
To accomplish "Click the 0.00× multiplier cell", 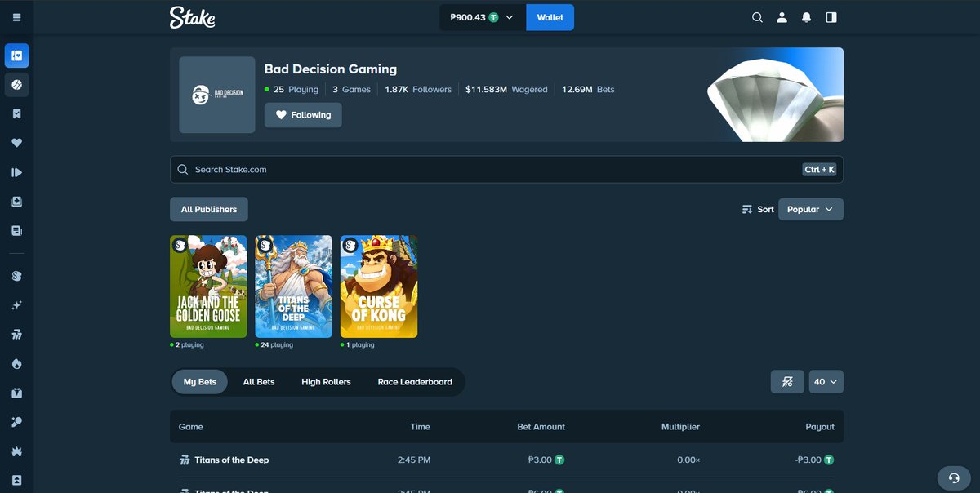I will [688, 460].
